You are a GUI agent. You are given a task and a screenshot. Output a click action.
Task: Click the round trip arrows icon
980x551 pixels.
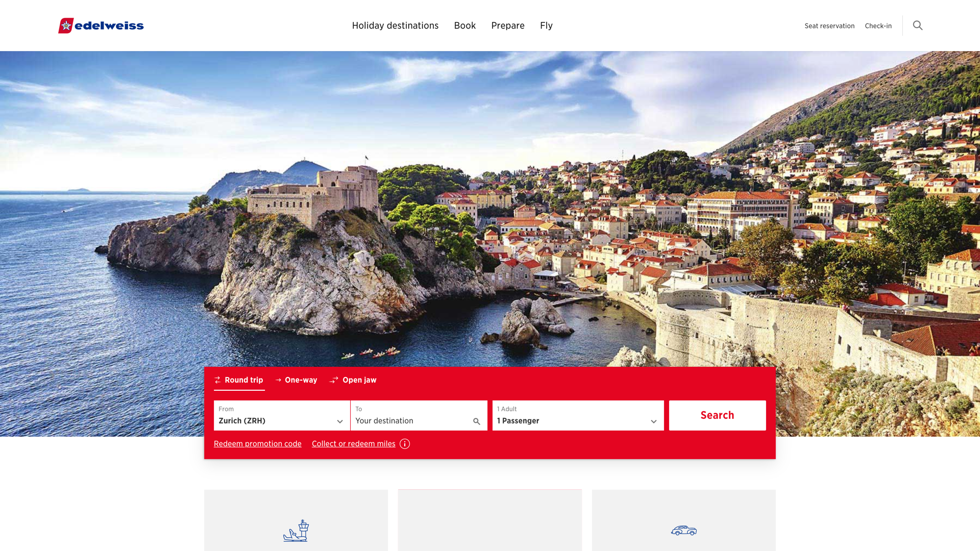[x=218, y=380]
